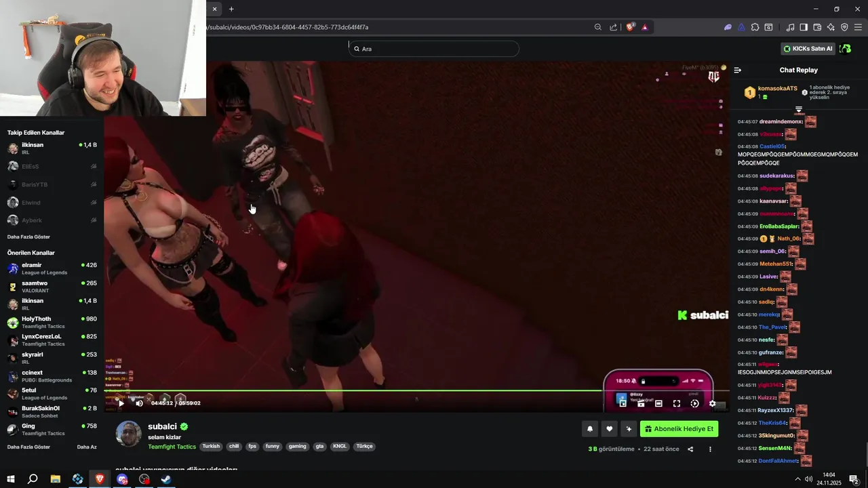Open Brave Leo AI sparkle icon

pyautogui.click(x=831, y=27)
